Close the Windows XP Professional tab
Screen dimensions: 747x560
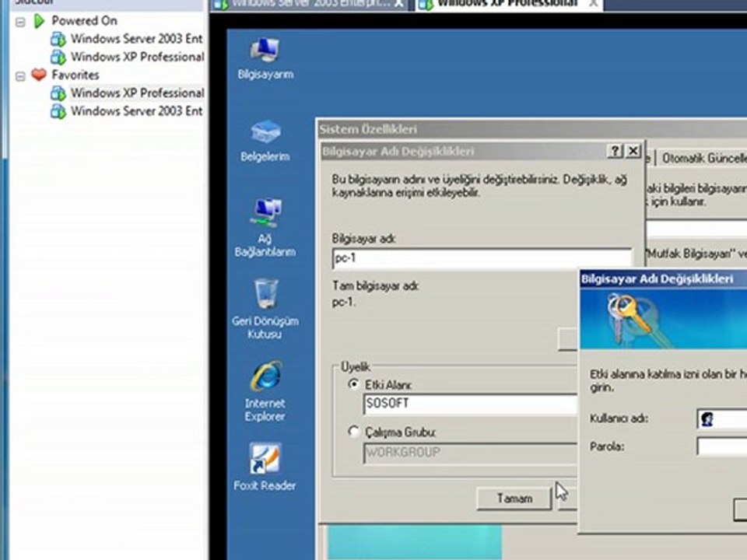[593, 4]
